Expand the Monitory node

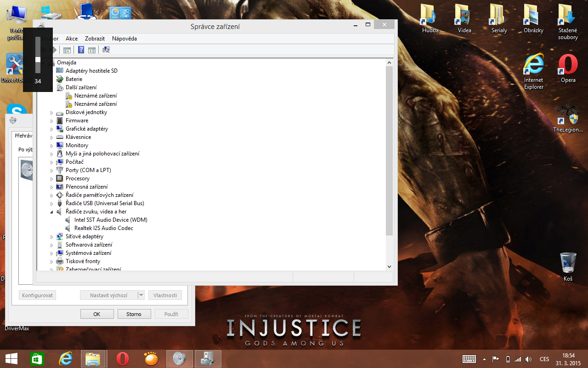pos(52,146)
